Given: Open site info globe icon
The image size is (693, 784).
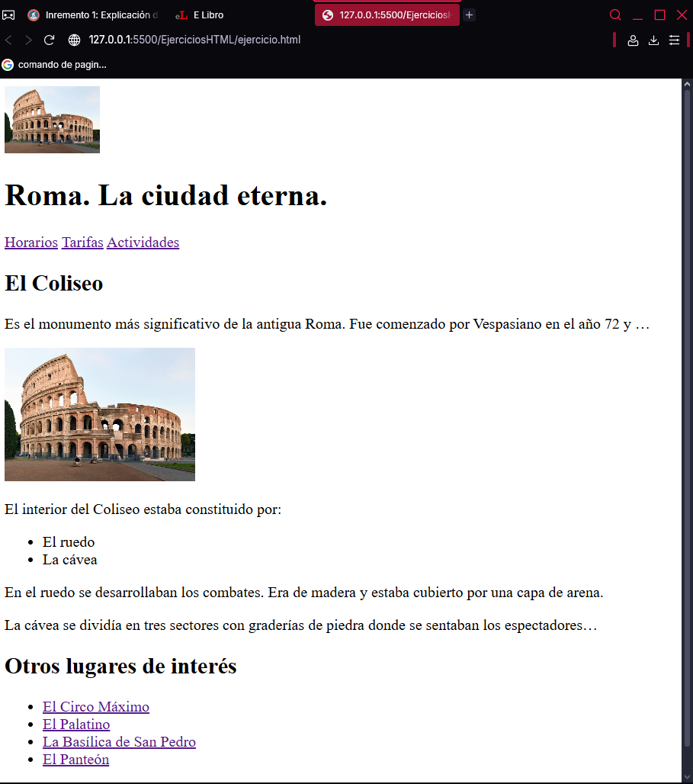Looking at the screenshot, I should click(74, 40).
